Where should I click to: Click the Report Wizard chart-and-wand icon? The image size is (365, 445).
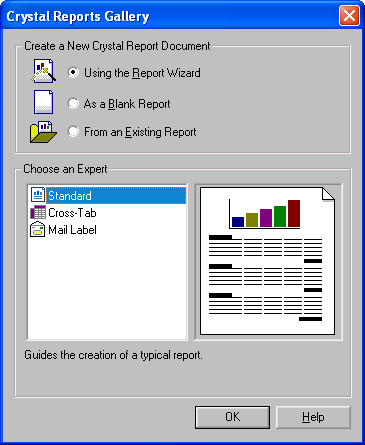tap(44, 71)
